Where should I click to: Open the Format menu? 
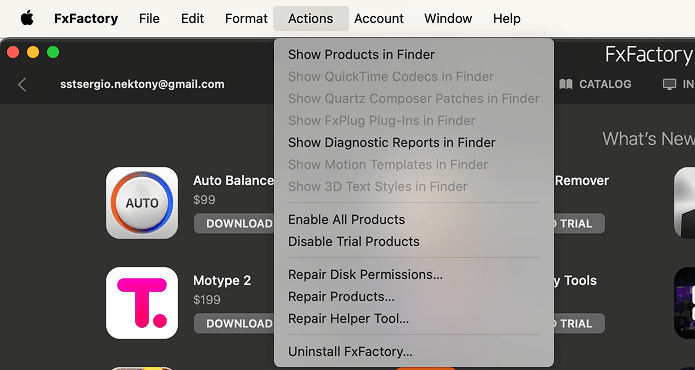[246, 18]
